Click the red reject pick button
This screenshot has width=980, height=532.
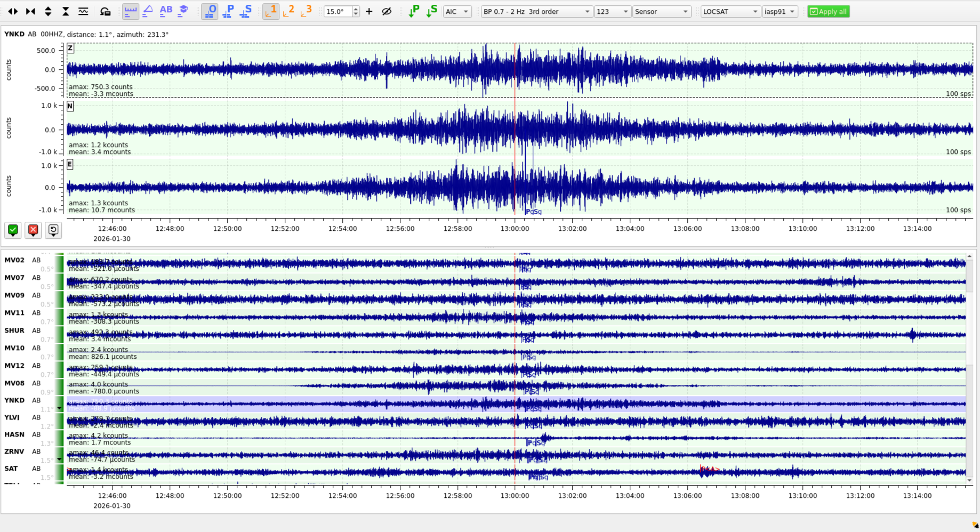pos(33,230)
